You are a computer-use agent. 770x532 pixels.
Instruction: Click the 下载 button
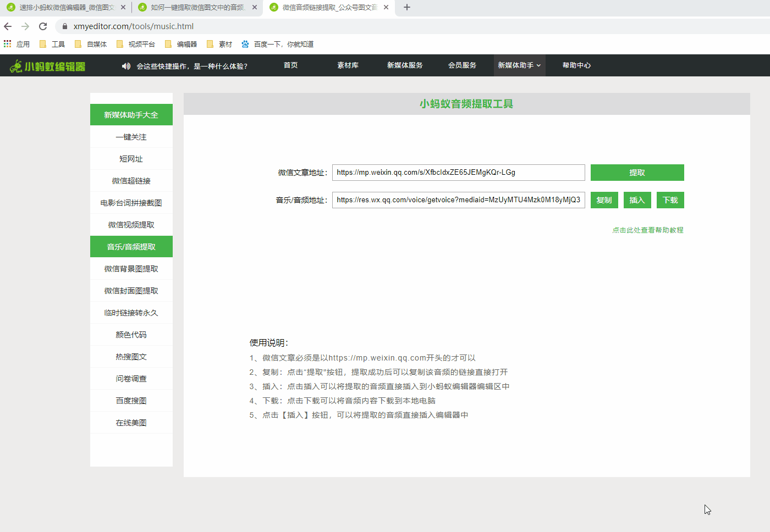click(x=670, y=200)
